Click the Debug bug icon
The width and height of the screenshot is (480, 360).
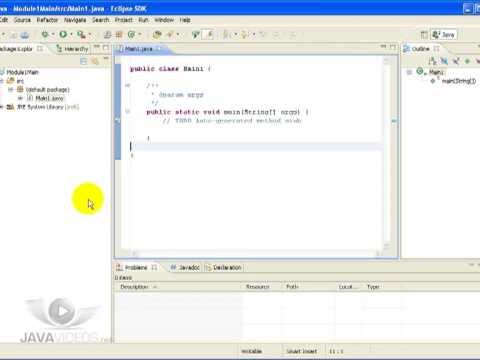[x=45, y=34]
